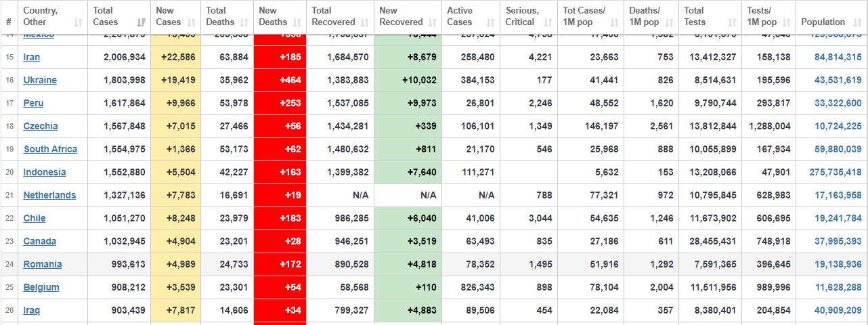Select Romania serious critical 1,495

click(x=529, y=264)
